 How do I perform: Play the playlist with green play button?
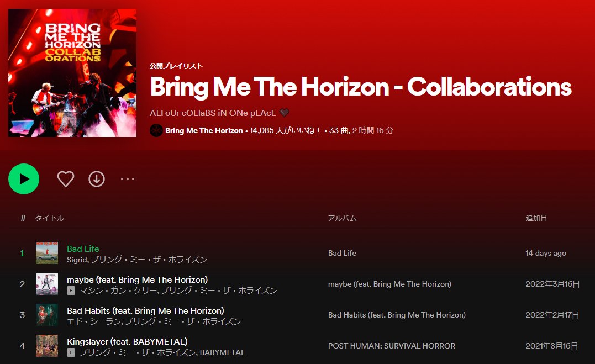pyautogui.click(x=24, y=179)
